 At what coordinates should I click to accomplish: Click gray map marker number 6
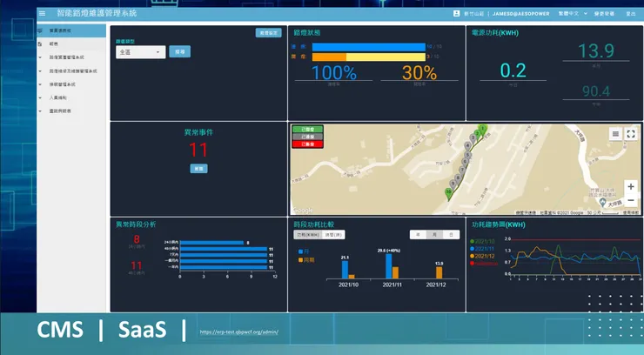click(x=465, y=162)
